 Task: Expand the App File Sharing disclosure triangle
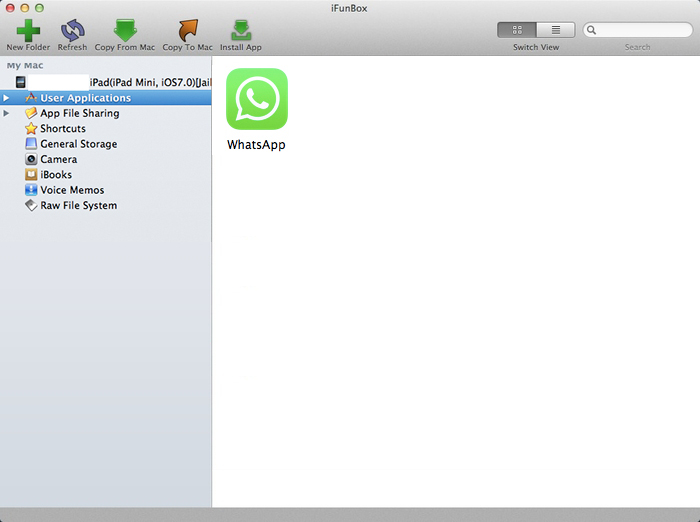click(x=6, y=113)
